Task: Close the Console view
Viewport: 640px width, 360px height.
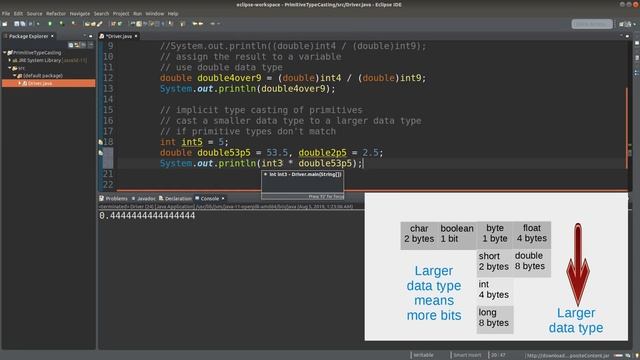Action: click(x=223, y=198)
